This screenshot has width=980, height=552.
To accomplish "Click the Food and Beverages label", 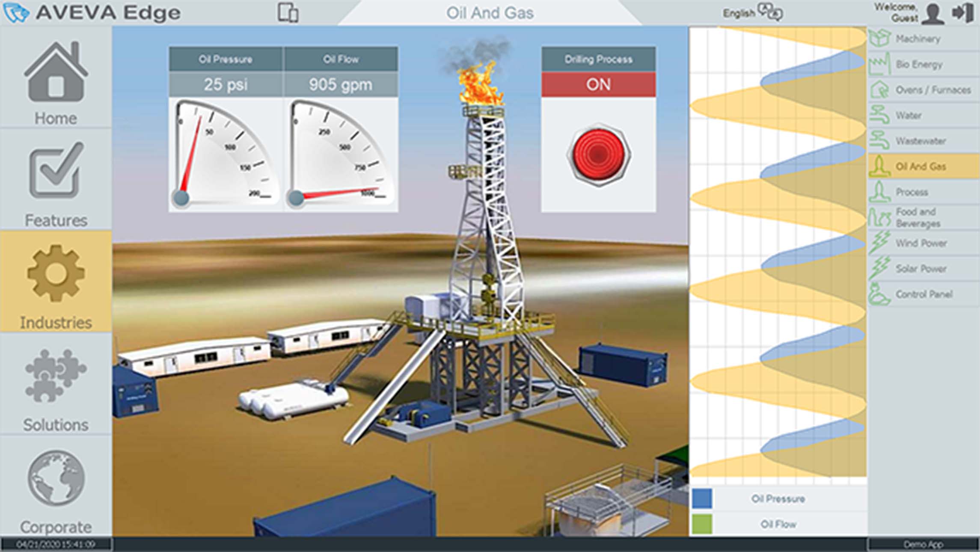I will point(918,217).
